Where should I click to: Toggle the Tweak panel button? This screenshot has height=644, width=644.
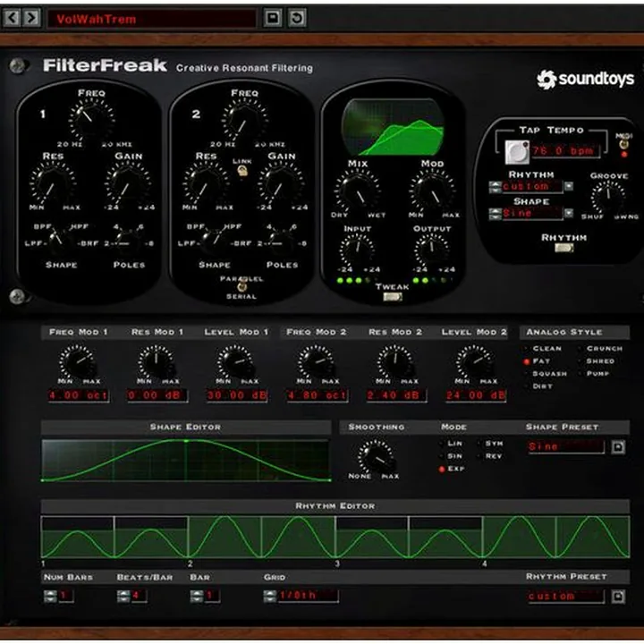click(393, 297)
